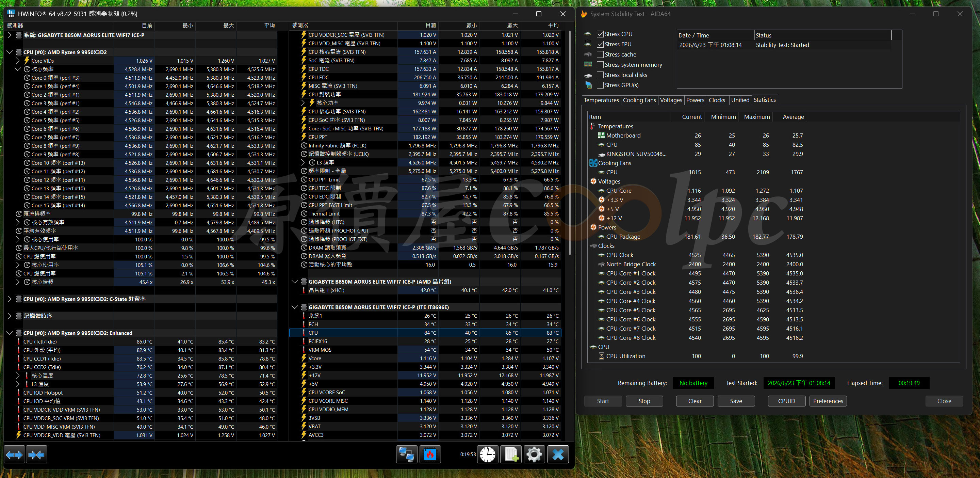Click Powers group icon in AIDA64
The height and width of the screenshot is (478, 980).
point(593,227)
